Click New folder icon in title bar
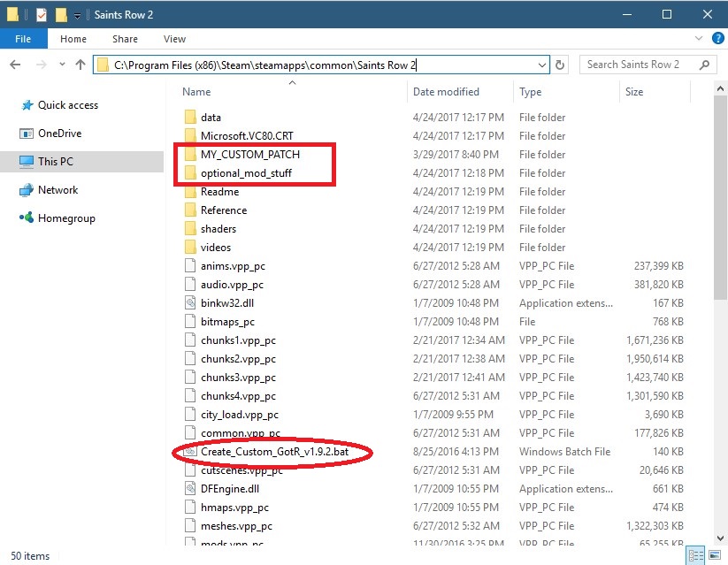This screenshot has width=728, height=565. [61, 15]
